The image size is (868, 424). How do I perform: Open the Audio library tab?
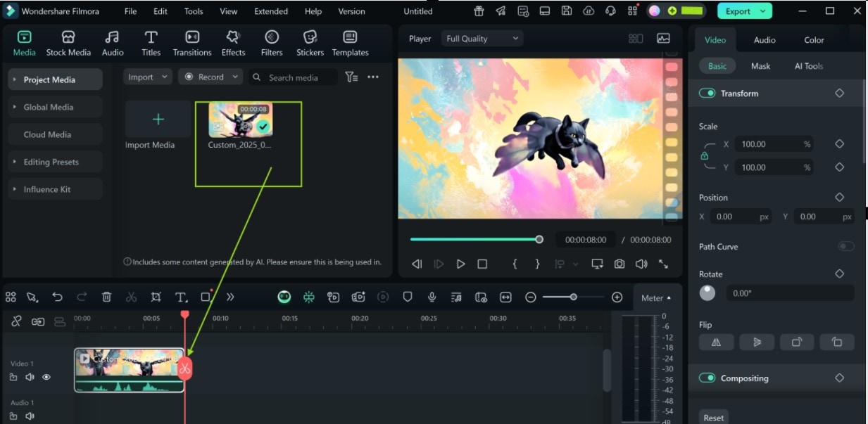click(112, 44)
